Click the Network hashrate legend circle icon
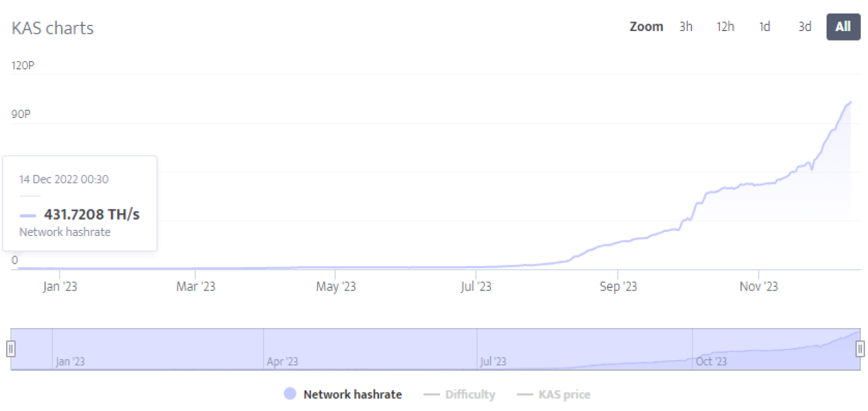 pos(290,394)
